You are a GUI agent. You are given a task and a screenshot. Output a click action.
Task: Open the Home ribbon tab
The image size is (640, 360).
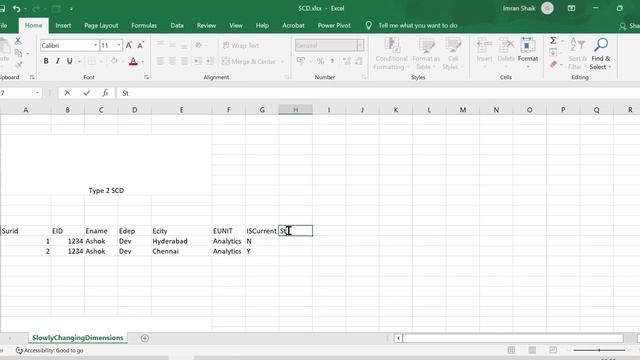33,25
